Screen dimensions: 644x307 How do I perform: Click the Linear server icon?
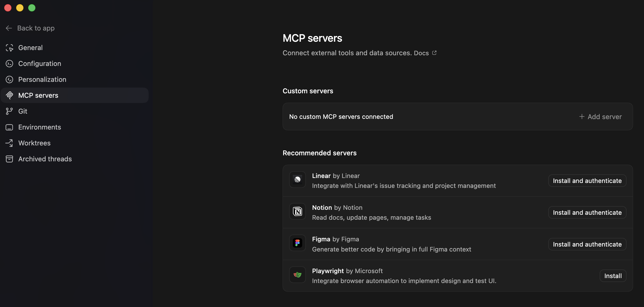pos(297,180)
